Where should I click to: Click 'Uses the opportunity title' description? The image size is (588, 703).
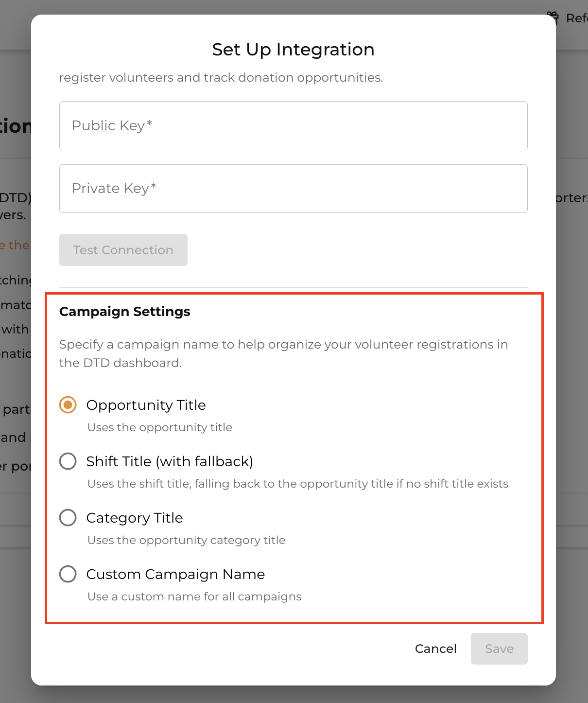point(159,427)
